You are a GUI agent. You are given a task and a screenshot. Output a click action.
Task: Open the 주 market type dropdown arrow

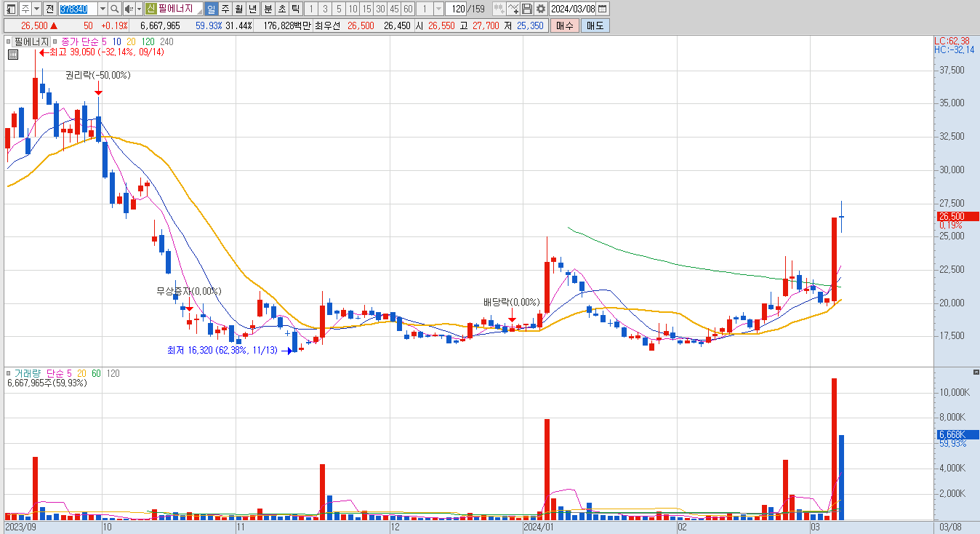[36, 9]
